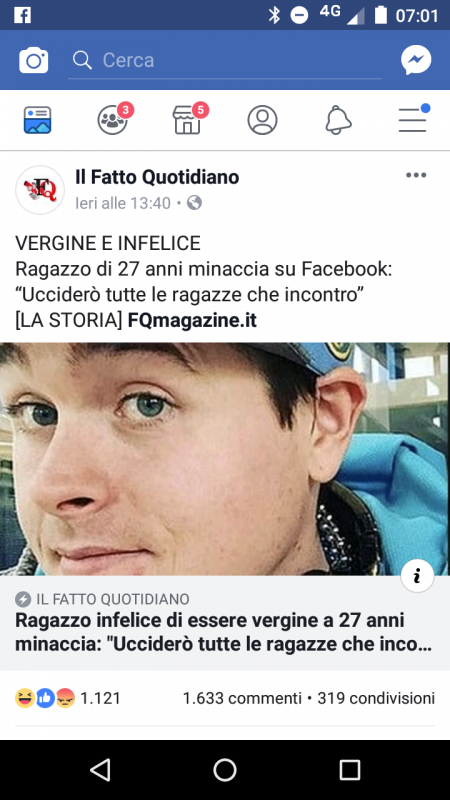Open the profile tab icon

click(x=262, y=120)
